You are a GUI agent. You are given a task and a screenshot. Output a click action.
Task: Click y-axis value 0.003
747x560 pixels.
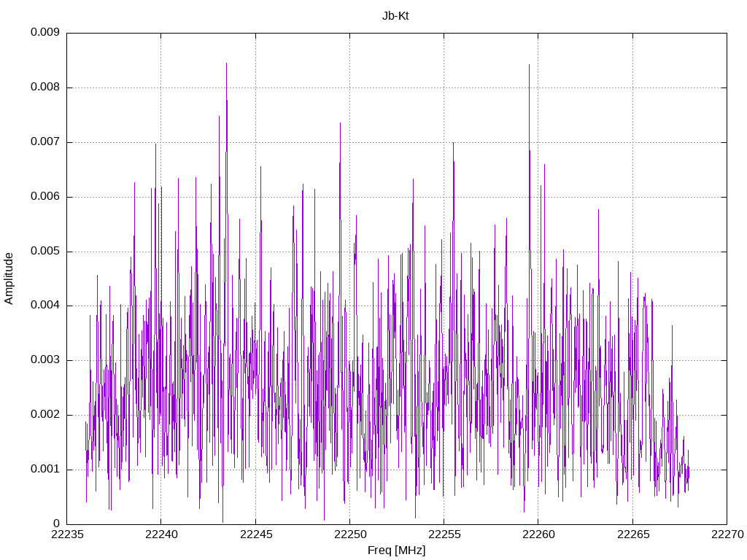point(45,360)
